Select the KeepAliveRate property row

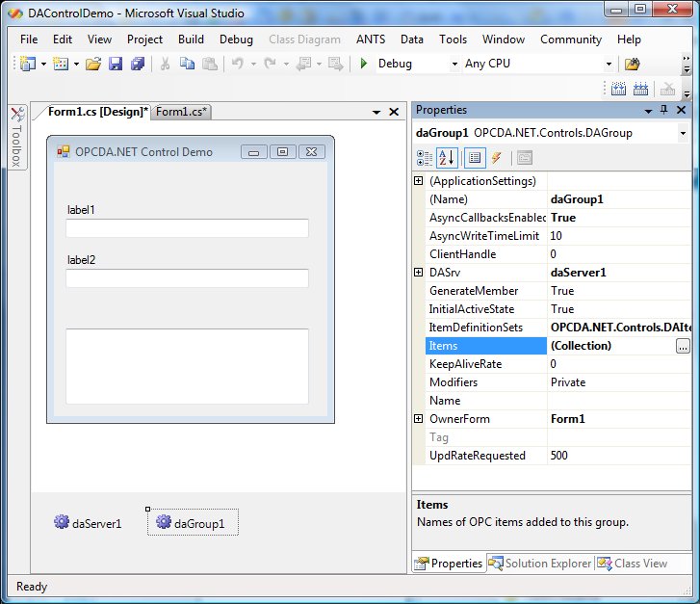pyautogui.click(x=558, y=364)
